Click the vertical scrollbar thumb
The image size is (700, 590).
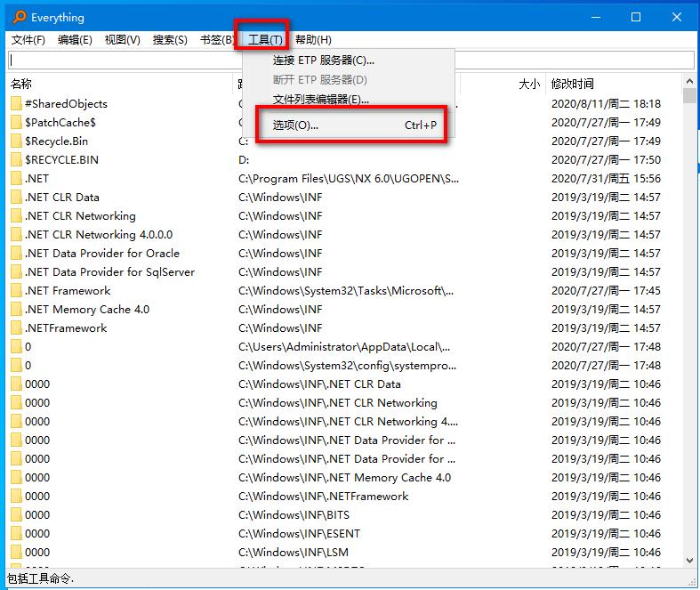[x=689, y=95]
